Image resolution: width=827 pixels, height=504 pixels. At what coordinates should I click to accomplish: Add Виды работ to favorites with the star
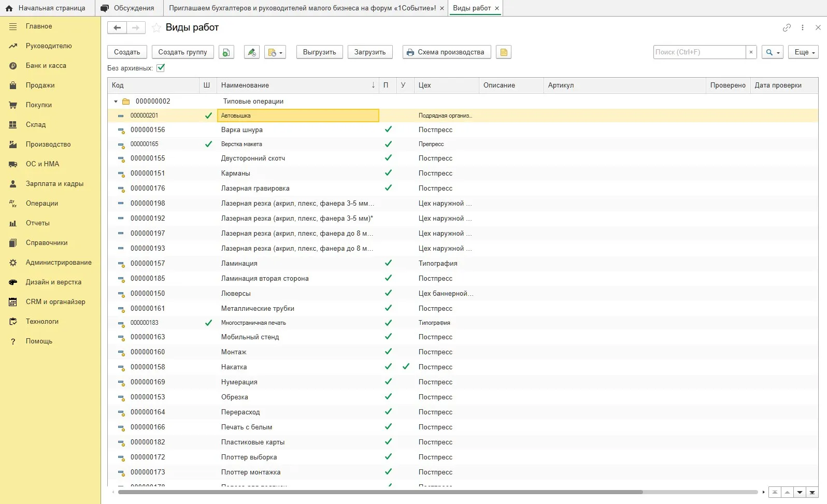tap(156, 28)
